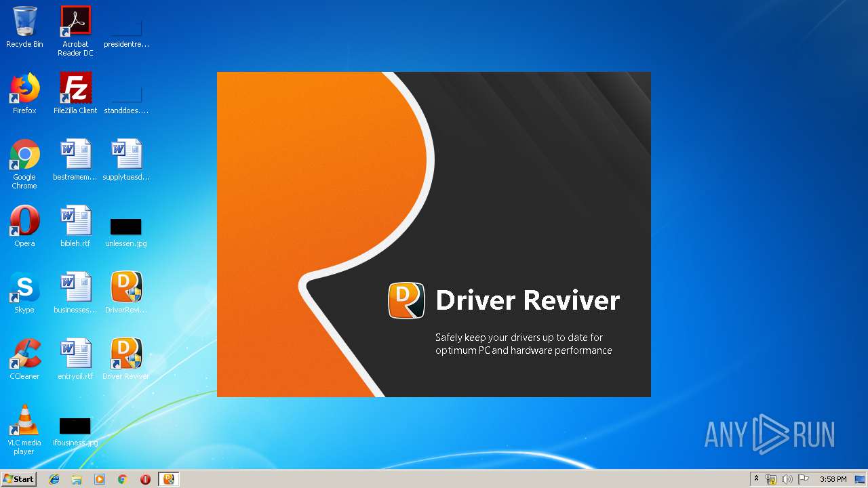The height and width of the screenshot is (488, 868).
Task: Open the Start menu
Action: [x=19, y=479]
